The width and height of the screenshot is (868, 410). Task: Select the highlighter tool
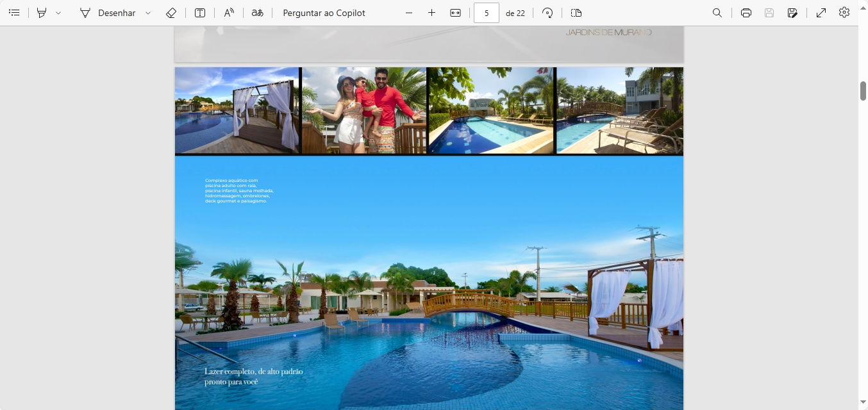click(x=42, y=13)
